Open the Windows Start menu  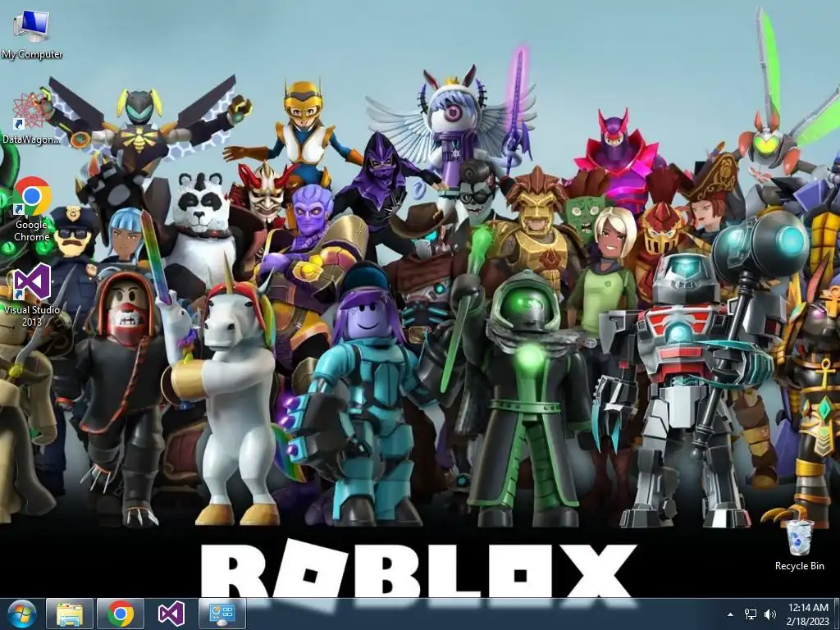(21, 614)
